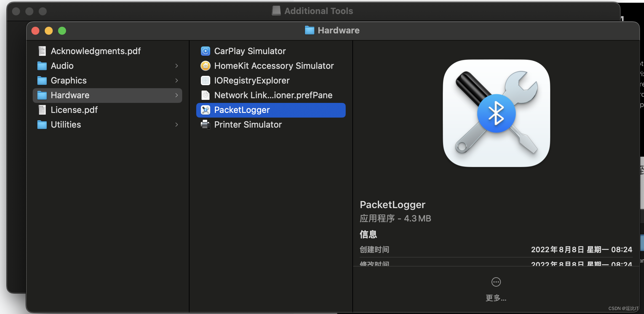
Task: Open the Printer Simulator tool
Action: [x=248, y=125]
